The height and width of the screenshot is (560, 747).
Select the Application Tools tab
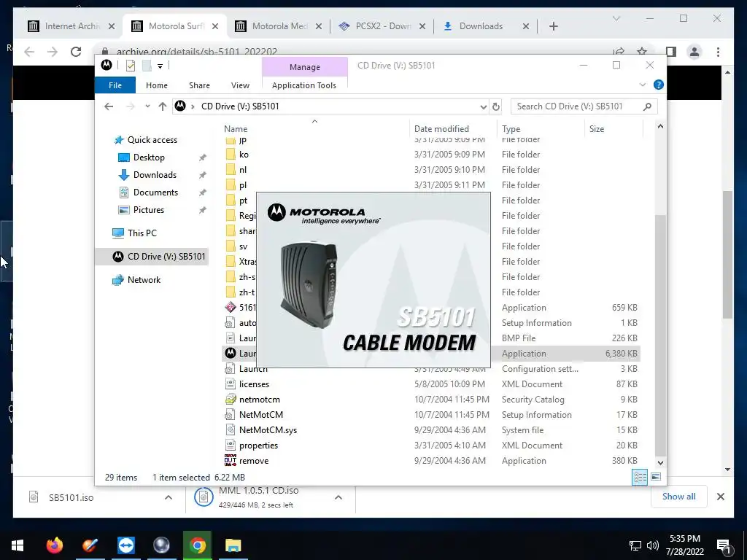click(304, 85)
